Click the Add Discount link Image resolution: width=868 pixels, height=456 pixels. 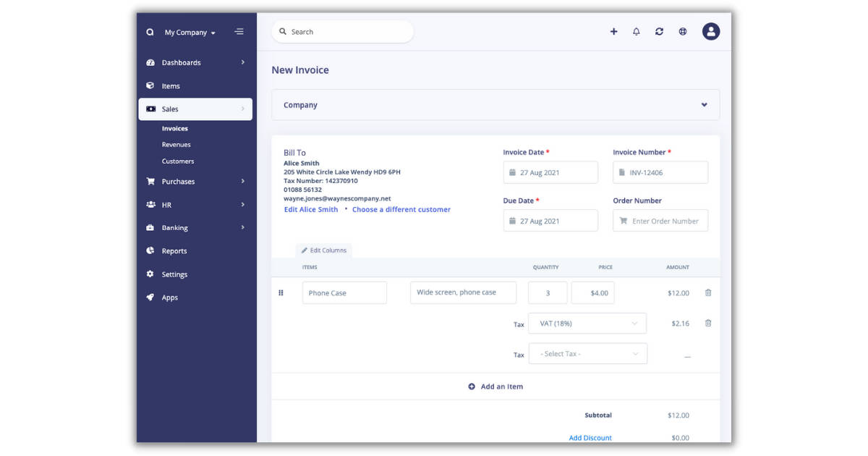(590, 438)
